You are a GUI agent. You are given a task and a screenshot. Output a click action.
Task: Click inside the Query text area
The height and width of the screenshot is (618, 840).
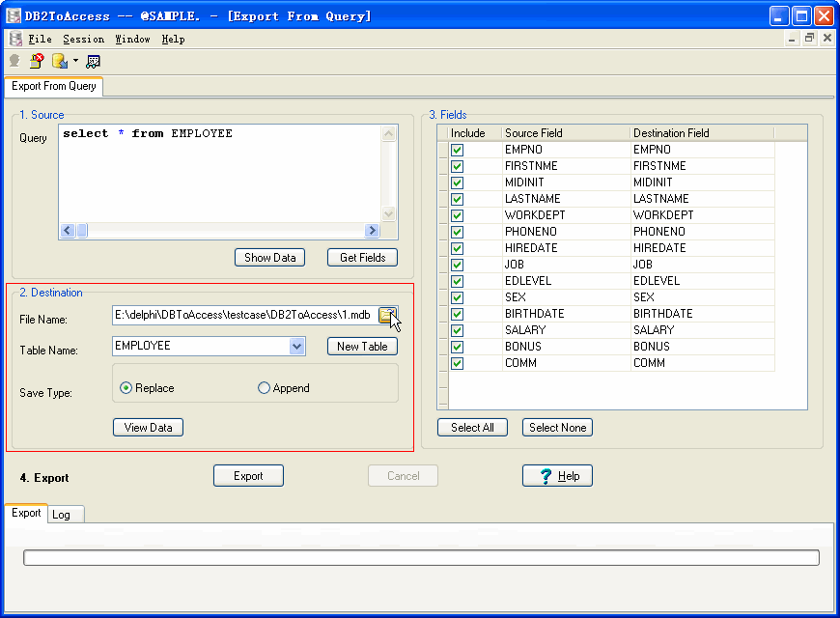pos(220,174)
